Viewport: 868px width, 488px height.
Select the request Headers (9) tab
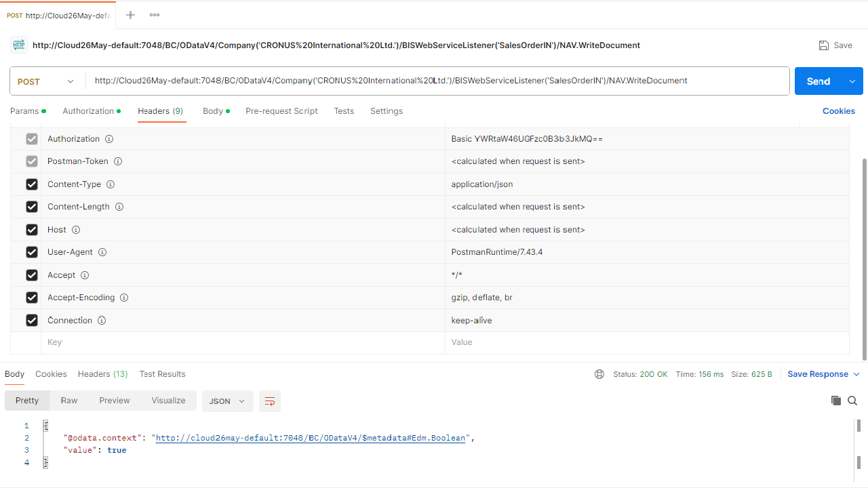[161, 111]
